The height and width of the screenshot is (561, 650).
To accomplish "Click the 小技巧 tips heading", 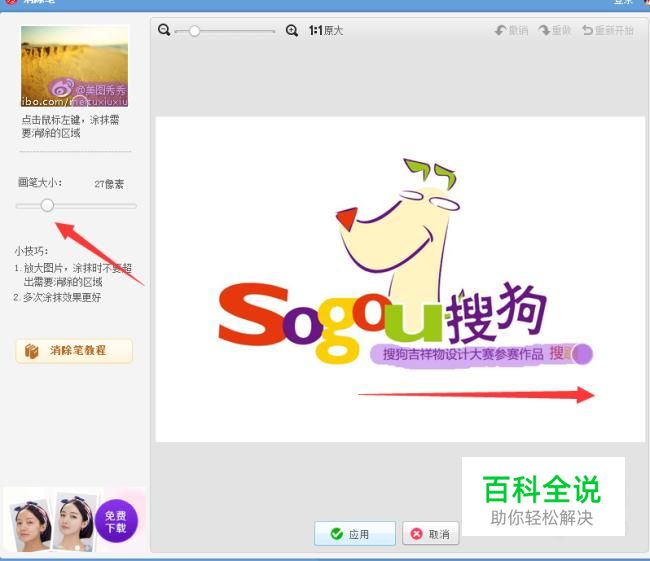I will click(x=31, y=251).
